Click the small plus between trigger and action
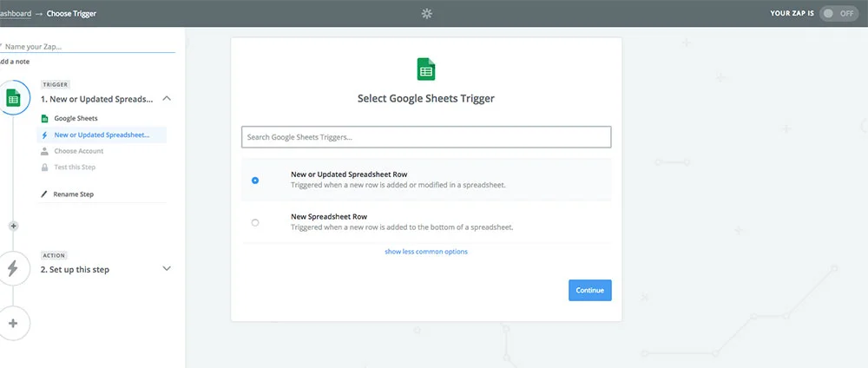The width and height of the screenshot is (868, 368). (14, 226)
